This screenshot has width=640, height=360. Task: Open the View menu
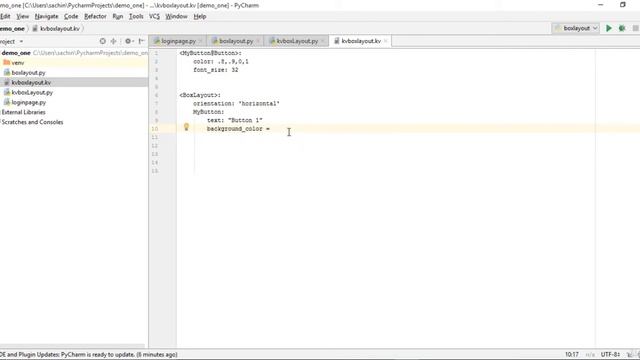(22, 16)
